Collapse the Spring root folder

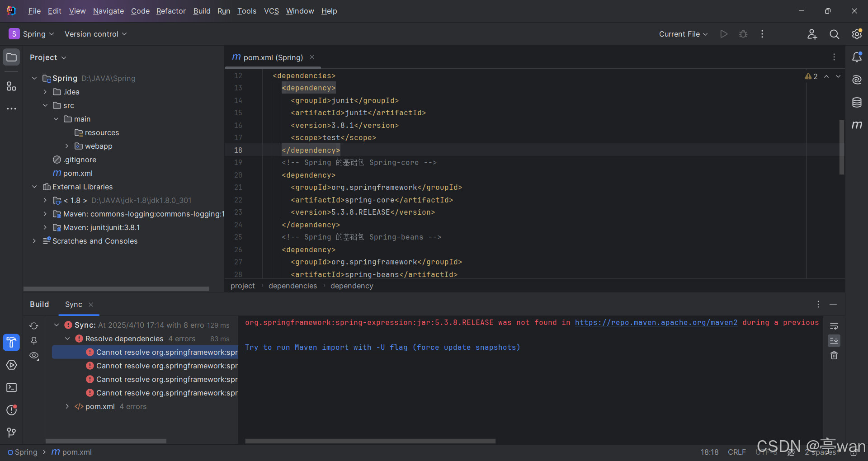pyautogui.click(x=34, y=78)
